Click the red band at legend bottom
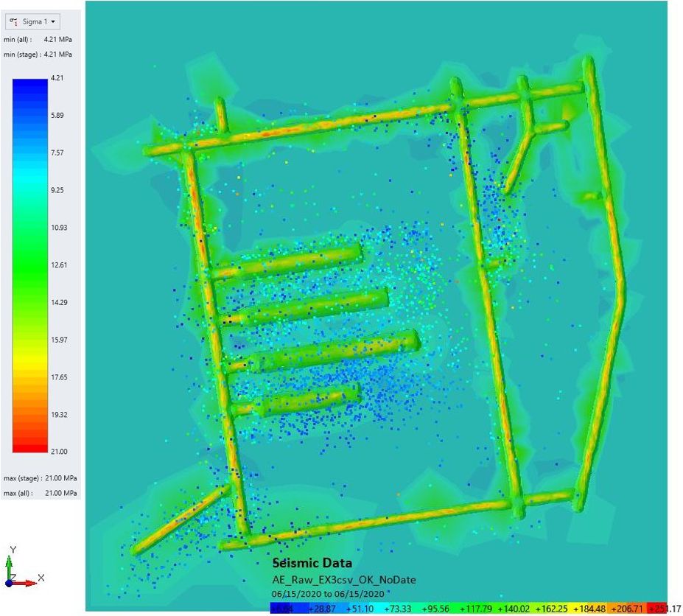683x616 pixels. (x=30, y=442)
